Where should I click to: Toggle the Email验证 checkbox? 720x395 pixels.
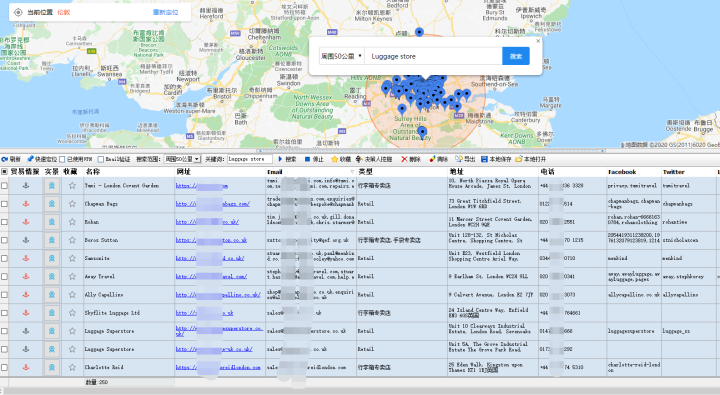pos(101,159)
